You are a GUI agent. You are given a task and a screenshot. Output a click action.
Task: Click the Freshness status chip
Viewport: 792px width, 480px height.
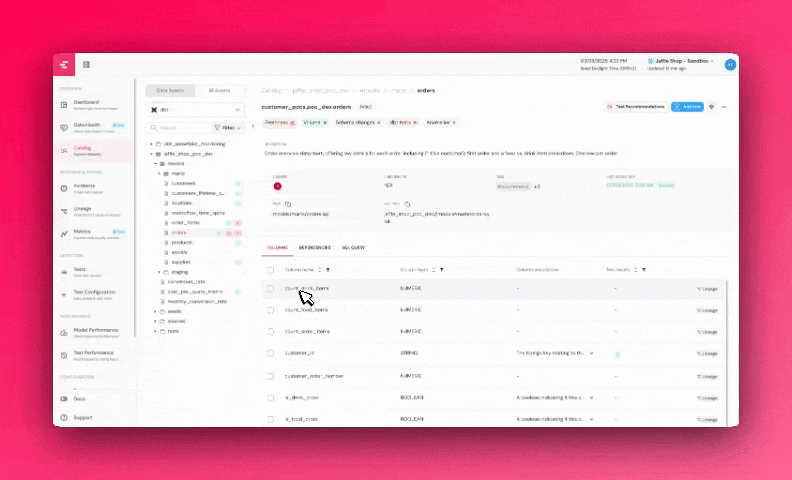pyautogui.click(x=279, y=122)
